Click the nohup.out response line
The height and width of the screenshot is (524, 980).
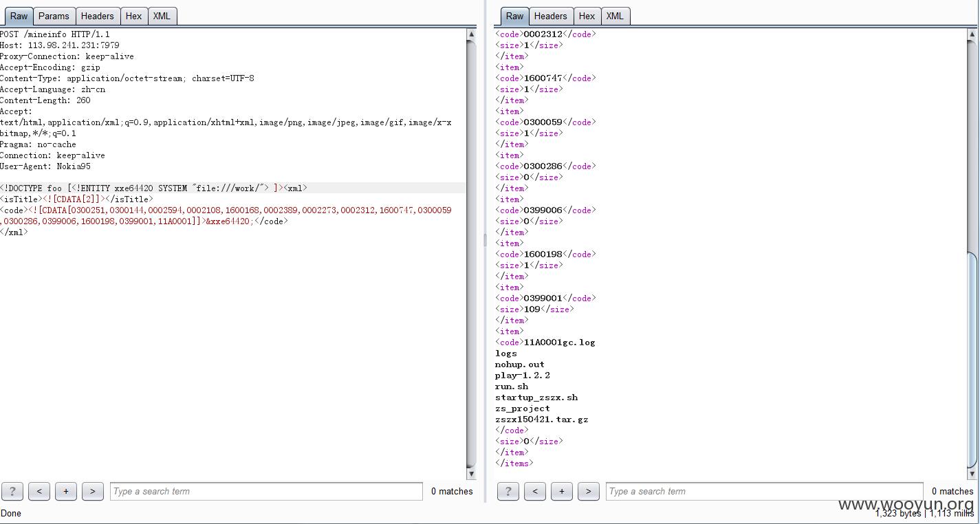[x=520, y=364]
